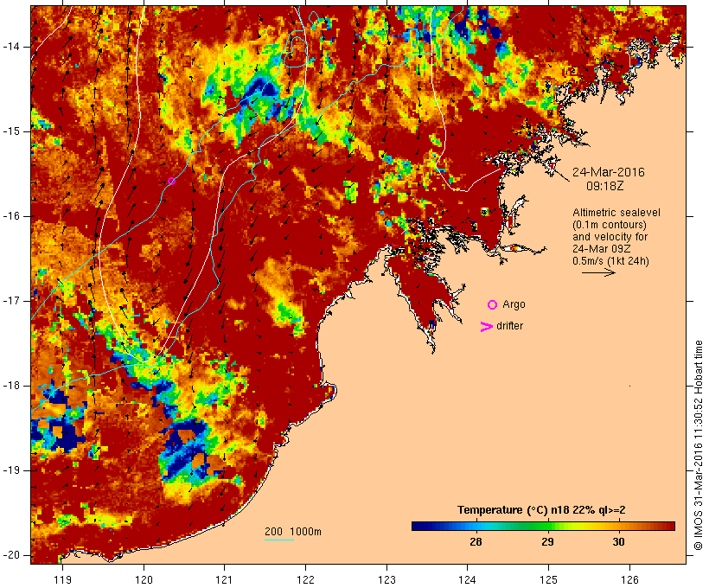The image size is (709, 588).
Task: Click the magenta drifter legend symbol
Action: [x=487, y=327]
